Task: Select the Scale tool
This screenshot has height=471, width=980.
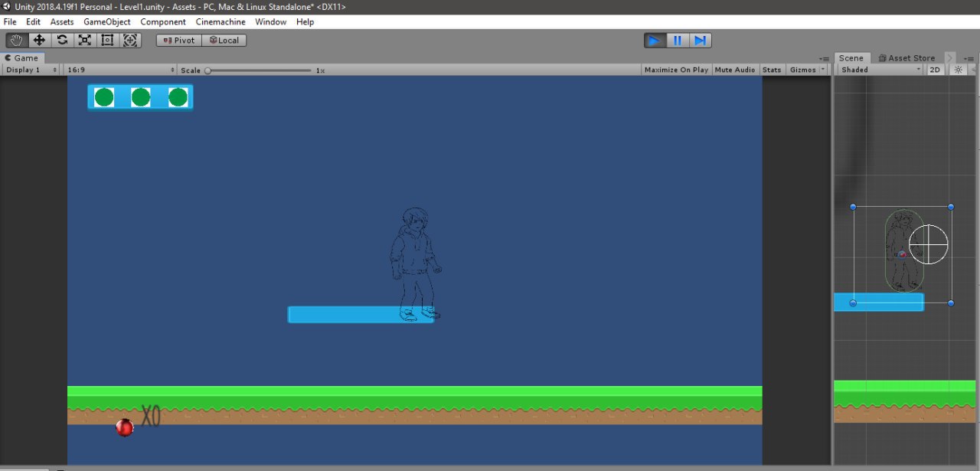Action: pos(85,41)
